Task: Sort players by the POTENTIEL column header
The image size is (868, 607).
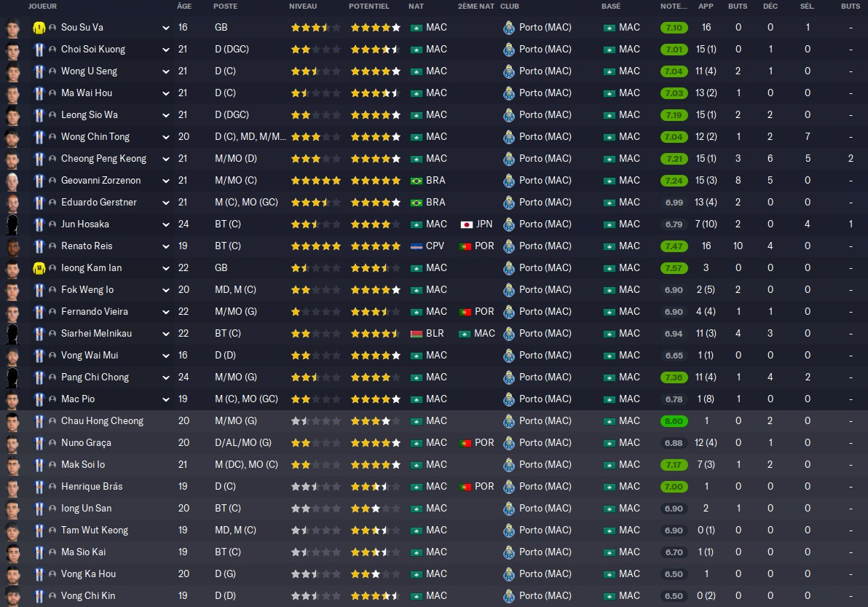Action: 368,6
